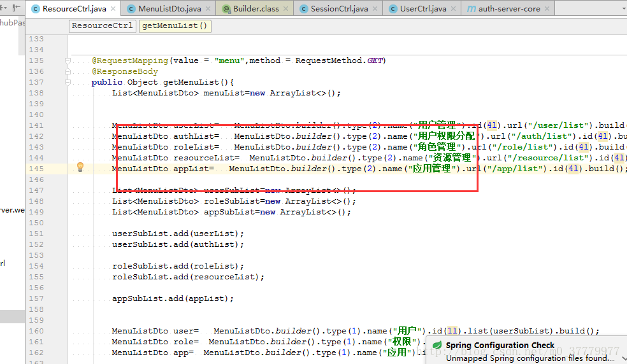This screenshot has width=627, height=364.
Task: Open the auth-server-core tab
Action: tap(508, 8)
